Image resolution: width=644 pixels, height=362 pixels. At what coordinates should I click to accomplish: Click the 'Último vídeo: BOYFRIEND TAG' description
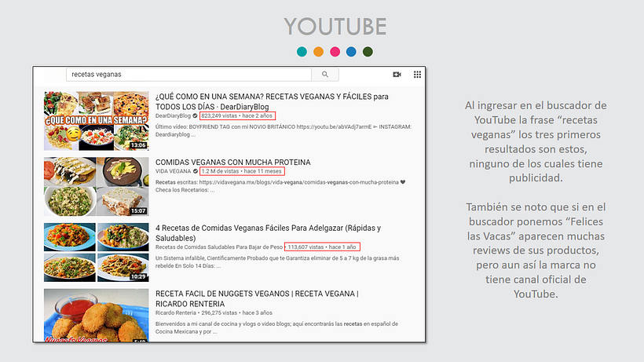[x=284, y=130]
